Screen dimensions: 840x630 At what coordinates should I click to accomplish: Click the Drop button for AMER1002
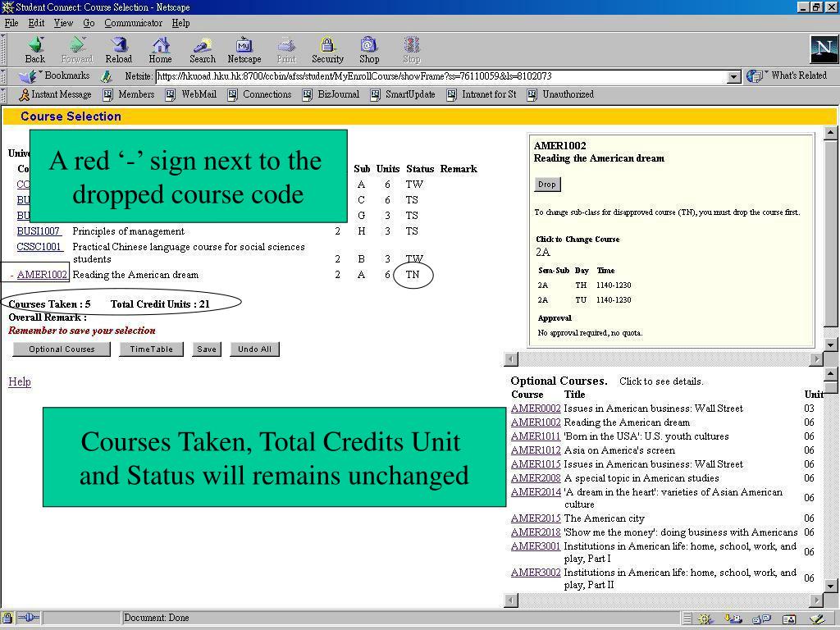pyautogui.click(x=547, y=185)
